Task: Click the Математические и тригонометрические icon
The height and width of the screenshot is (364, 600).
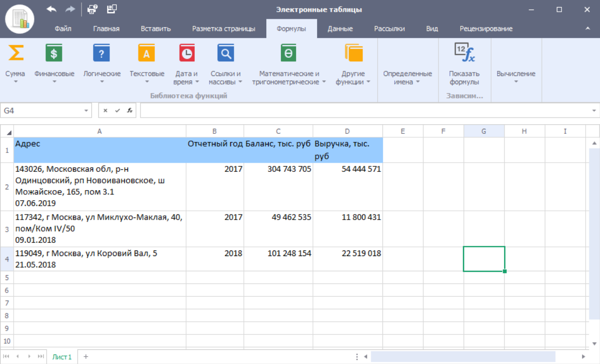Action: (289, 53)
